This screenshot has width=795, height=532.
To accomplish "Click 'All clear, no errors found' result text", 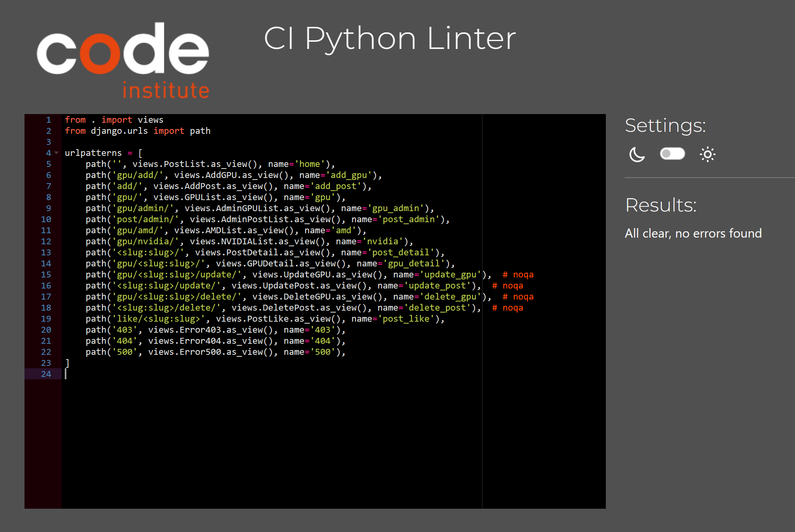I will 693,233.
